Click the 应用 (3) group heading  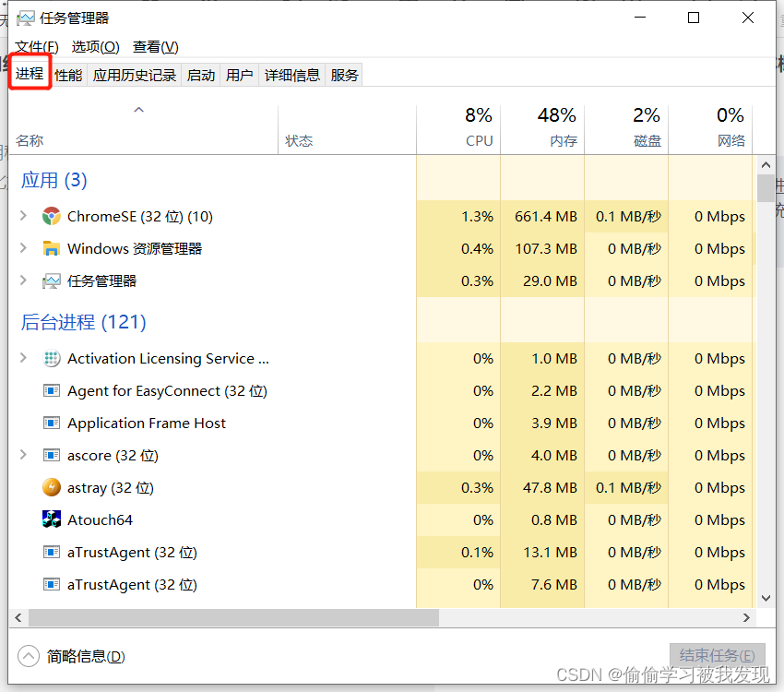(x=54, y=180)
